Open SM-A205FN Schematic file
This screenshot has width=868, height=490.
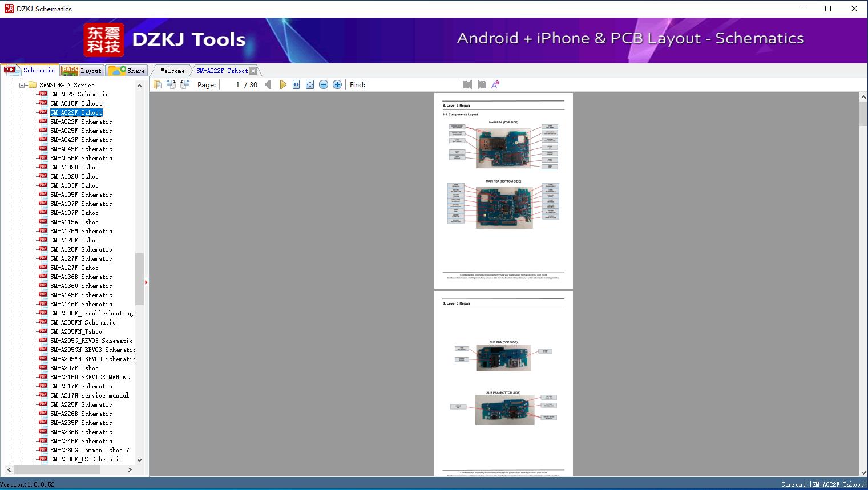83,322
